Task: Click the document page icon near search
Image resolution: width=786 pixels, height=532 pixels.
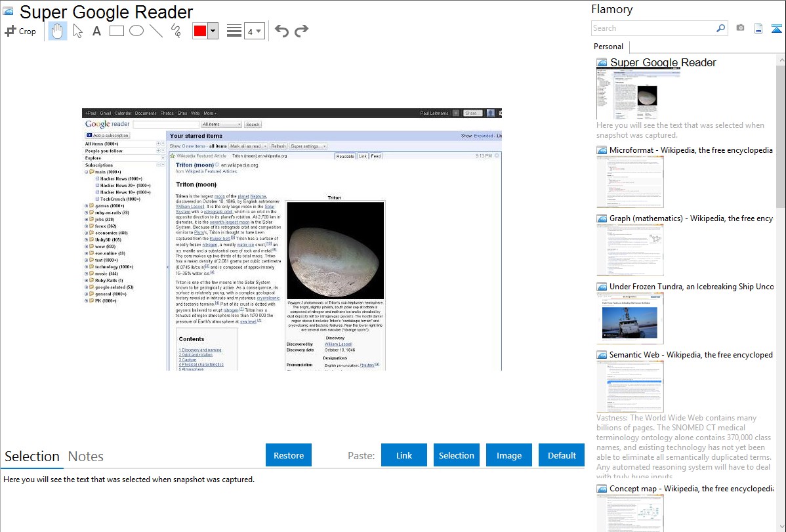Action: 758,28
